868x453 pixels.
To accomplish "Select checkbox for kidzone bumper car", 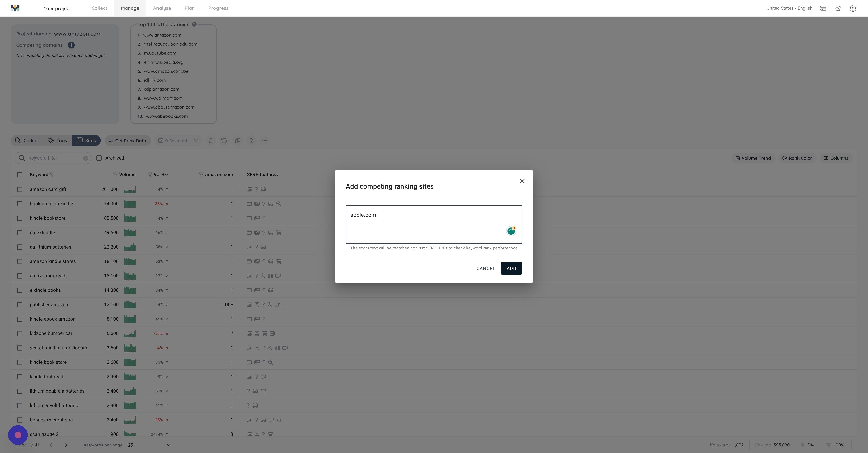I will click(19, 334).
